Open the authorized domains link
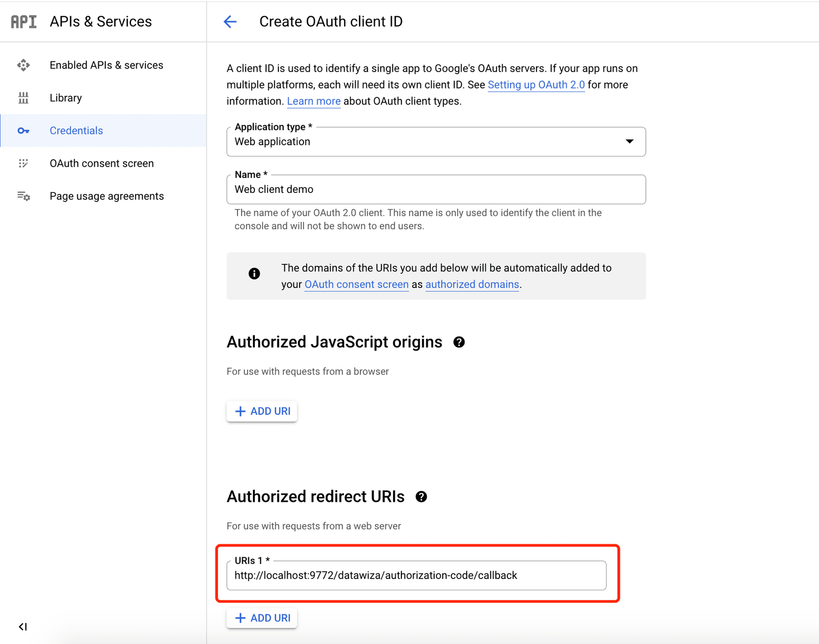 [472, 284]
